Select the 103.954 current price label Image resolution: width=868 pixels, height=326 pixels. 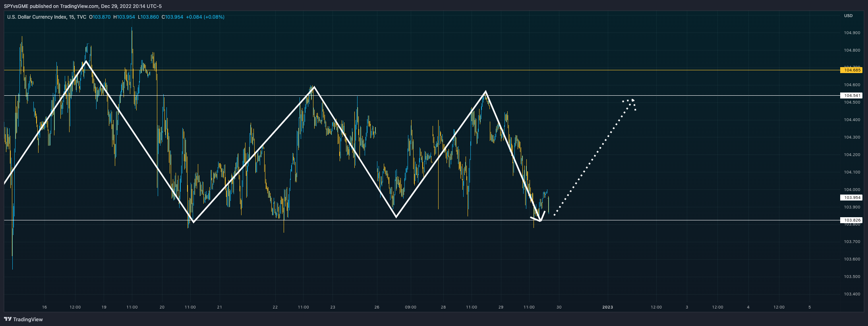[851, 197]
